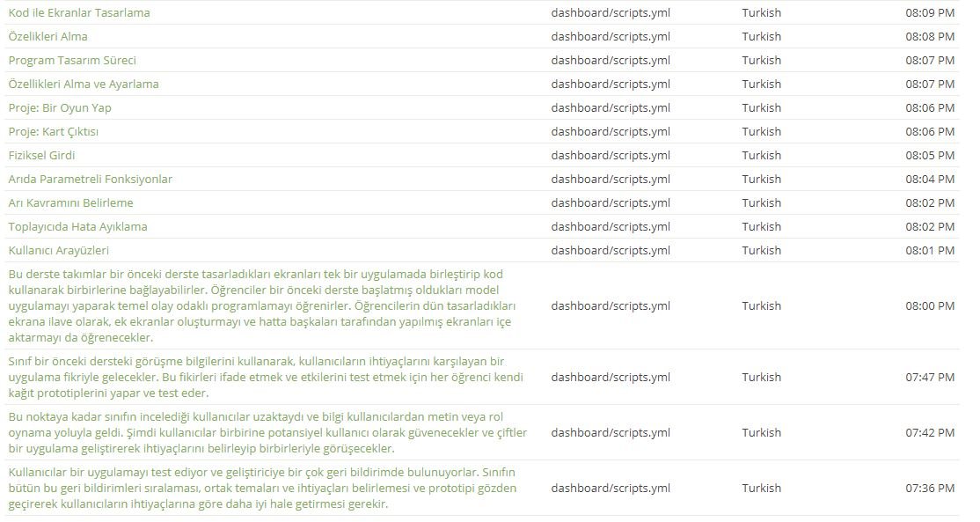Image resolution: width=980 pixels, height=522 pixels.
Task: Click Turkish in 'Arıda Parametreli Fonksiyonlar' row
Action: 761,179
